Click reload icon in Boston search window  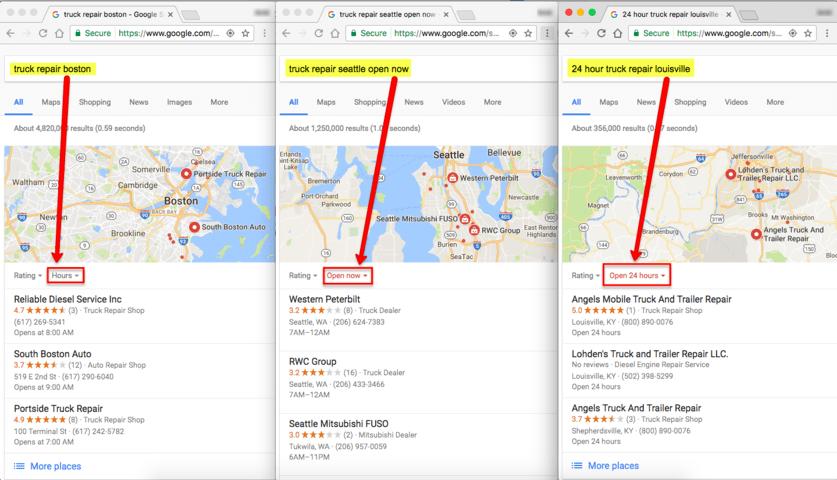[43, 33]
